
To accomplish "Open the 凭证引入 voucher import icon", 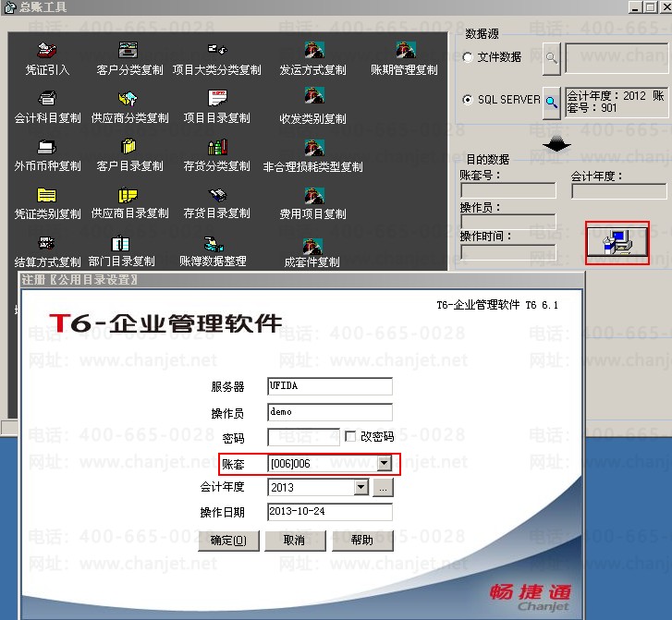I will [x=47, y=51].
